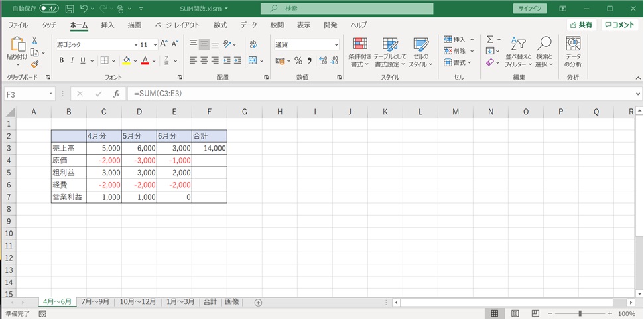Click the data analysis (データの分析) icon
This screenshot has height=320, width=644.
(573, 52)
